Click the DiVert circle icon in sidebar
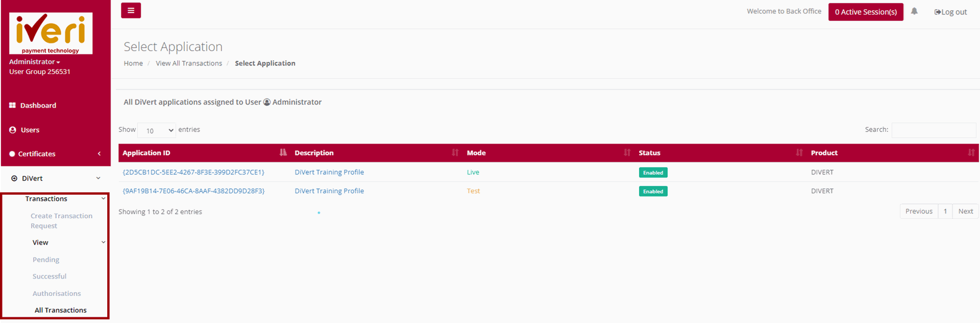980x323 pixels. tap(14, 178)
